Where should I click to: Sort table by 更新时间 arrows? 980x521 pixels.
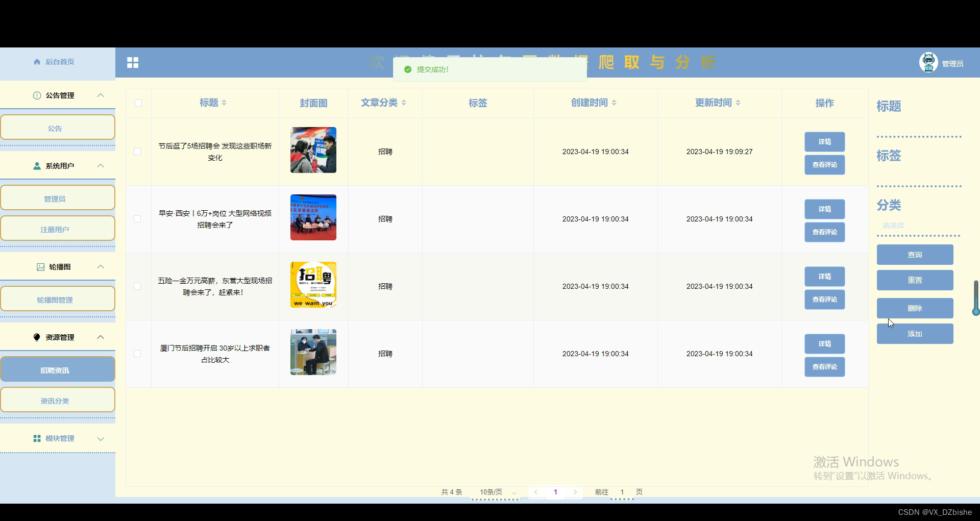[738, 103]
